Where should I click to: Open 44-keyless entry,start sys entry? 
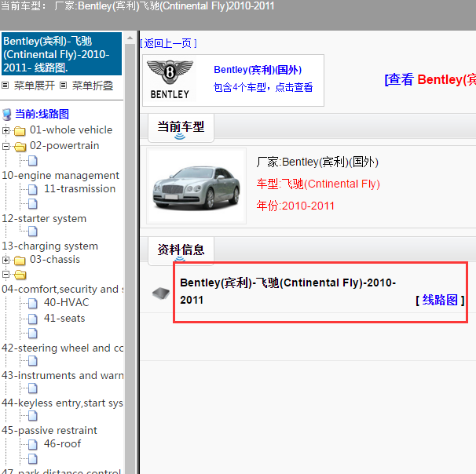pos(62,403)
